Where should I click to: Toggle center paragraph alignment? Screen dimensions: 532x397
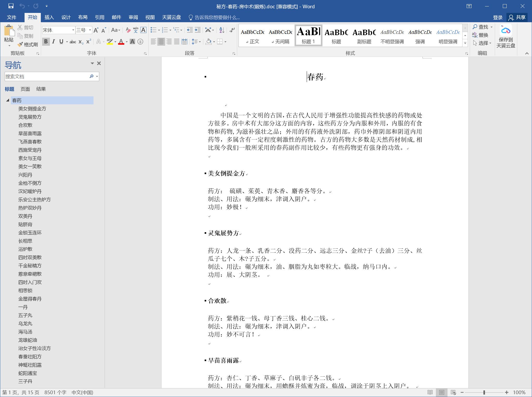click(161, 42)
